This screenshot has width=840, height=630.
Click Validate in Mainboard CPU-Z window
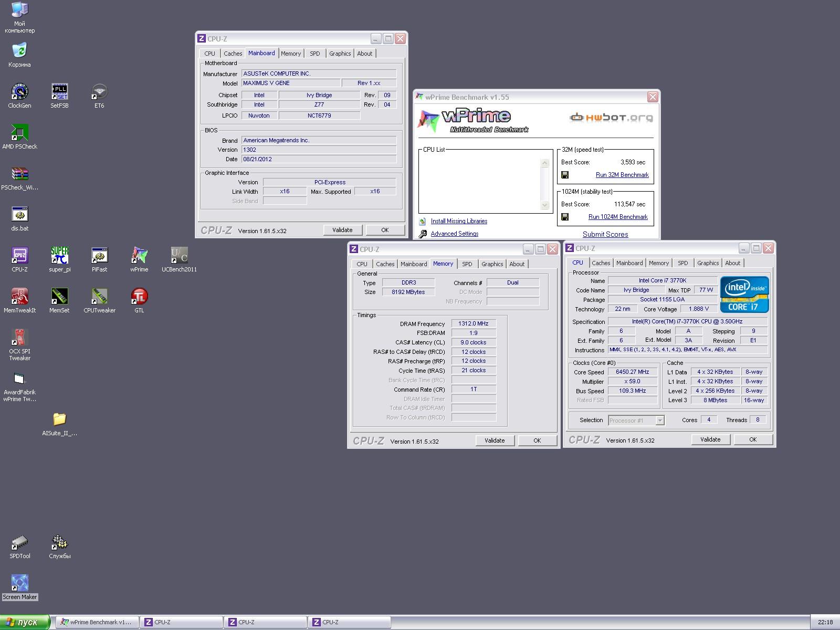[342, 230]
